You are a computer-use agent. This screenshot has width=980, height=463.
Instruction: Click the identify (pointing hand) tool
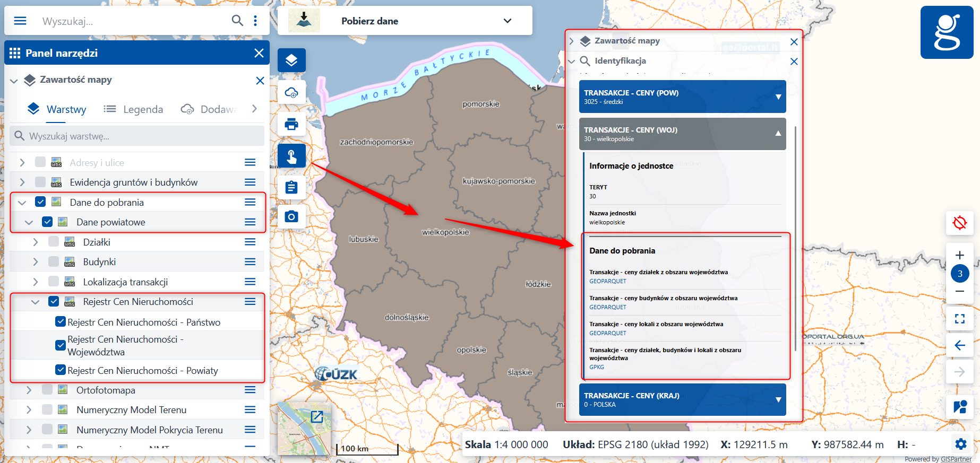coord(291,156)
